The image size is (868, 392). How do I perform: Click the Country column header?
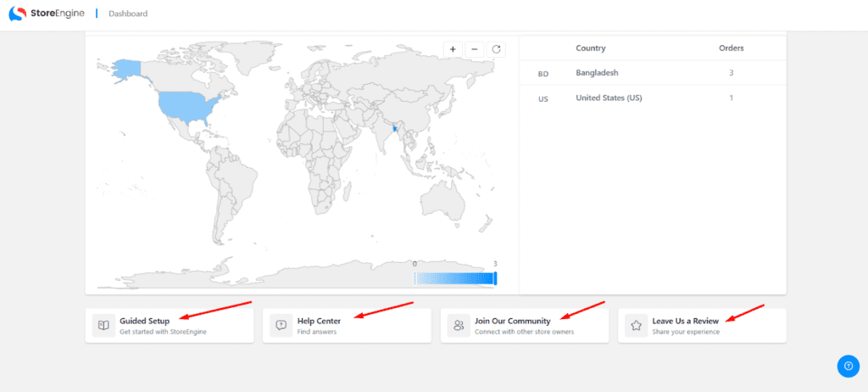coord(590,48)
